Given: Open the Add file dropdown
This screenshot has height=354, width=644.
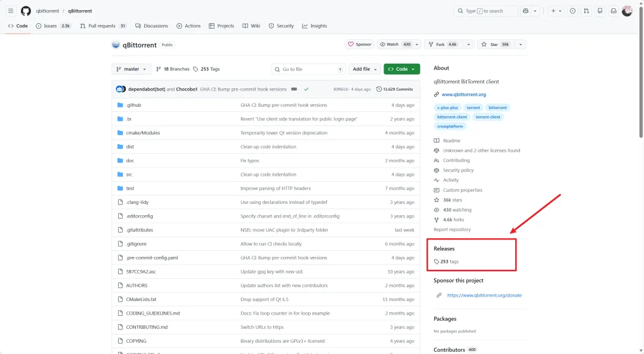Looking at the screenshot, I should [x=364, y=69].
